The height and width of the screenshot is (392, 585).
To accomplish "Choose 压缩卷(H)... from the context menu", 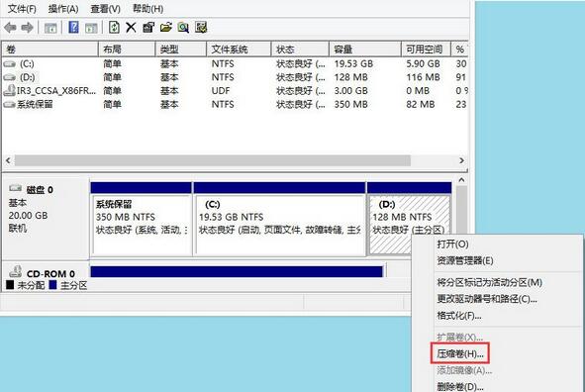I will tap(460, 353).
